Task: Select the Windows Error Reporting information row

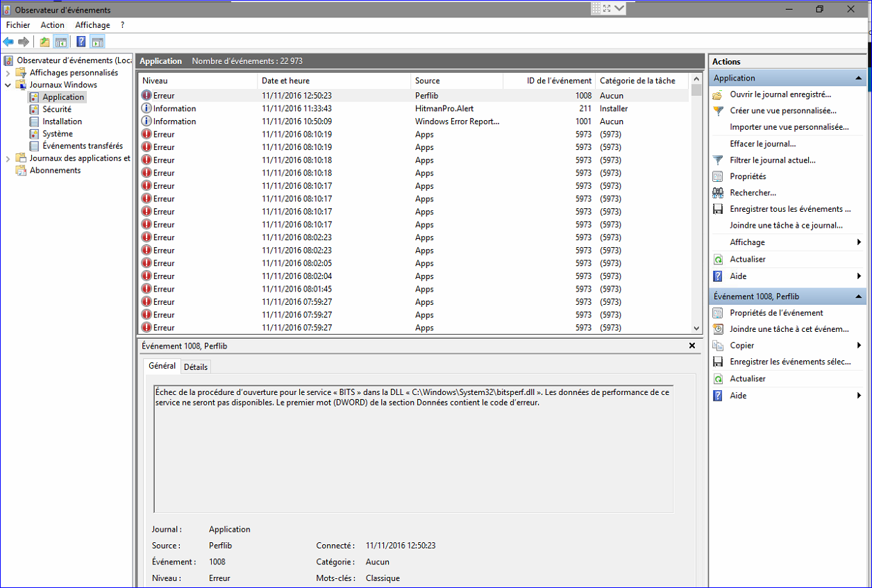Action: point(414,121)
